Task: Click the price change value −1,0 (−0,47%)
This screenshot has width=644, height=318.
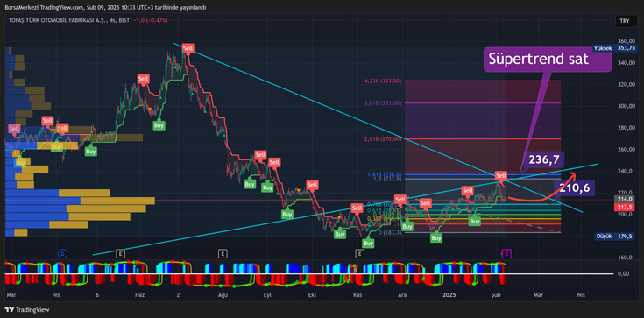Action: point(152,20)
